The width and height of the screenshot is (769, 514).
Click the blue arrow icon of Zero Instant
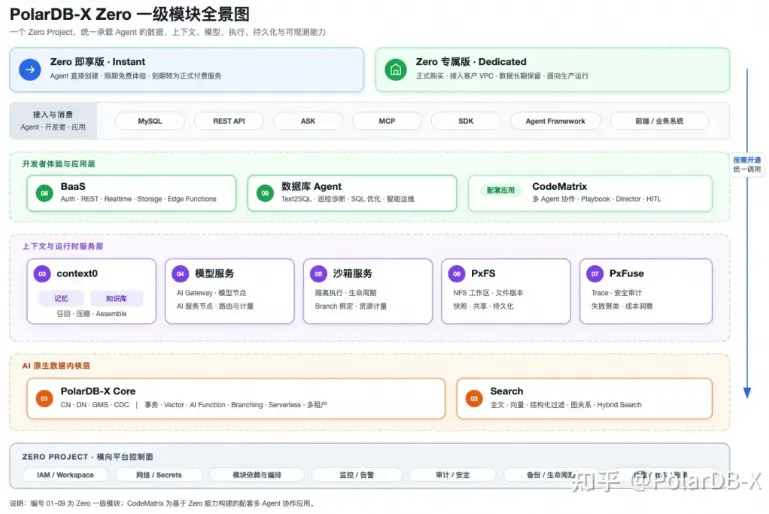coord(30,70)
